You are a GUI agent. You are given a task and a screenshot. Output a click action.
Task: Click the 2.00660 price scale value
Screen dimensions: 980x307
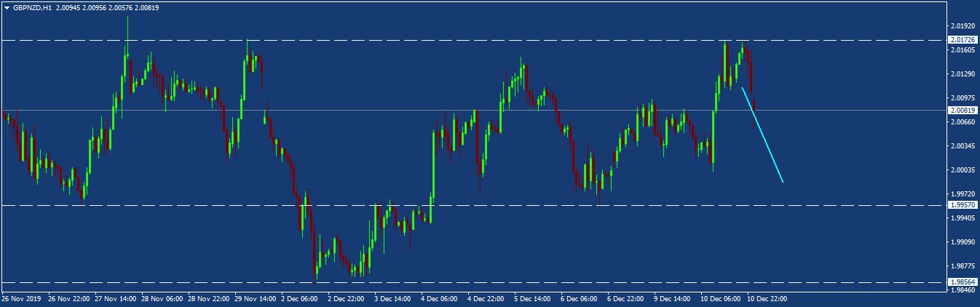pos(963,122)
